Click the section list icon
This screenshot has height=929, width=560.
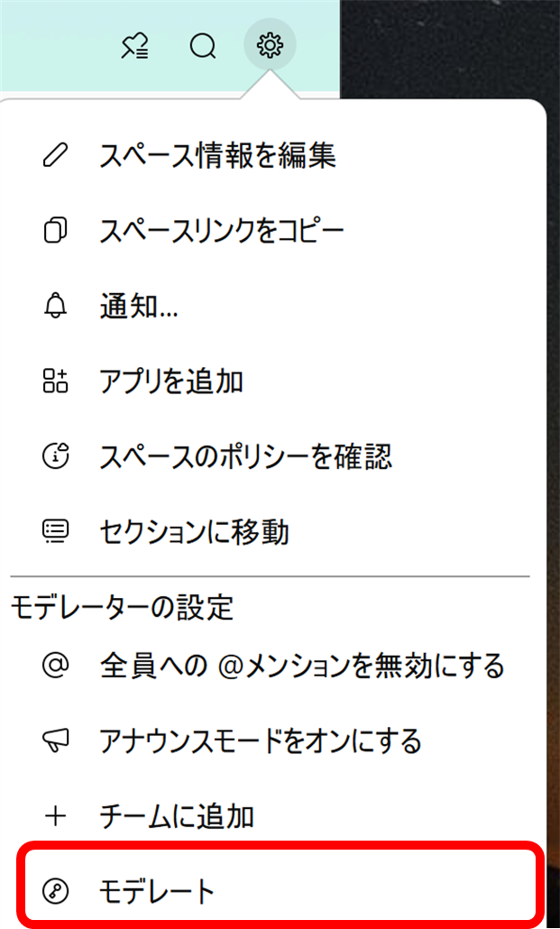(56, 531)
